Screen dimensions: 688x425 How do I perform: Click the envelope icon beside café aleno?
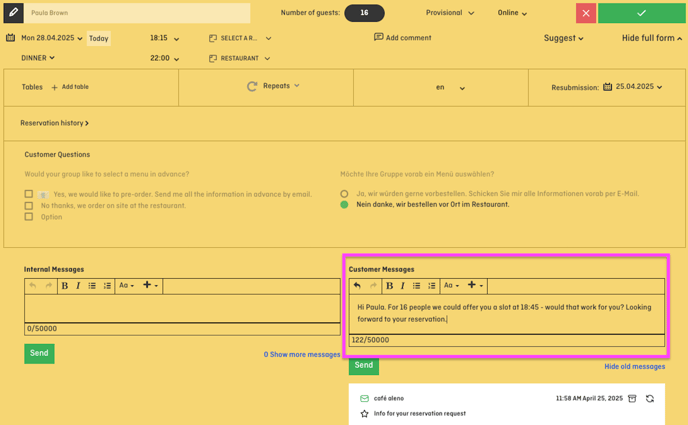[x=364, y=398]
